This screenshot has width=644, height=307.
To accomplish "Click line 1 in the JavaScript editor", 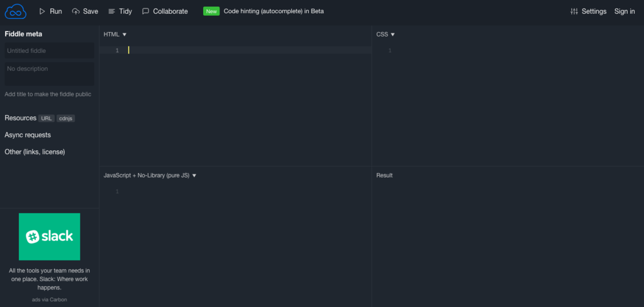I will [235, 191].
